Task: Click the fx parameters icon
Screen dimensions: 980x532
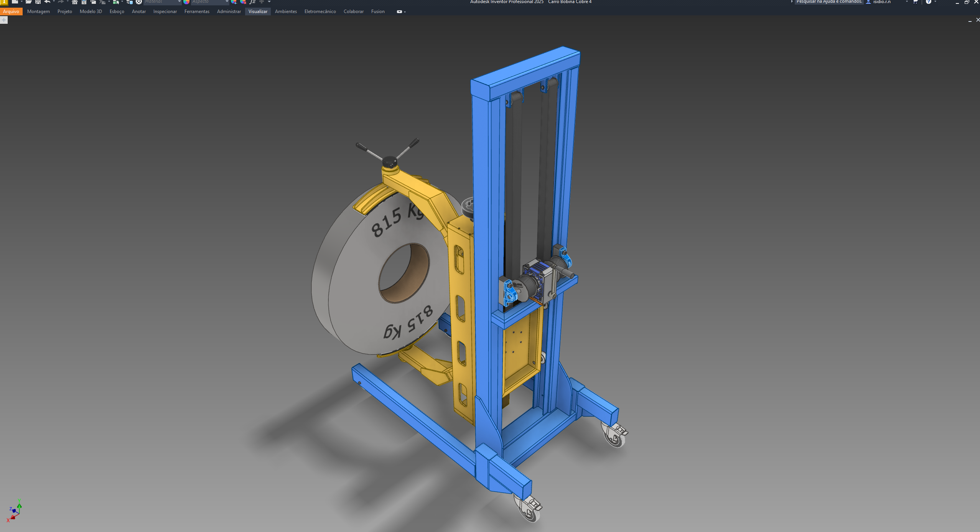Action: (252, 2)
